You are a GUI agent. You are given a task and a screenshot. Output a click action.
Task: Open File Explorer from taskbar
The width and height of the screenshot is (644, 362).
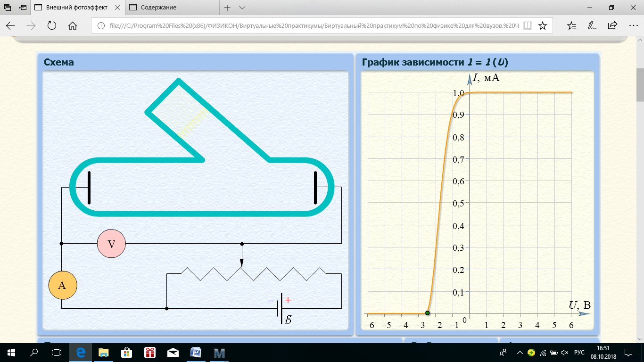click(104, 352)
